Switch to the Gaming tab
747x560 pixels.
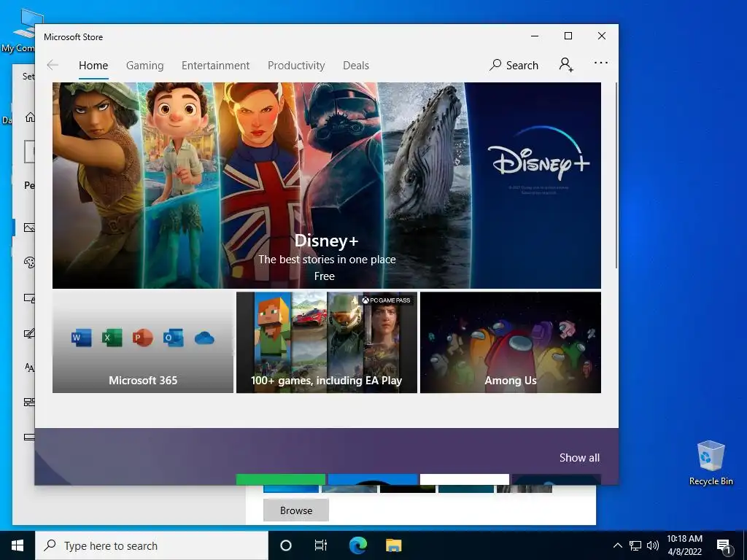coord(145,66)
